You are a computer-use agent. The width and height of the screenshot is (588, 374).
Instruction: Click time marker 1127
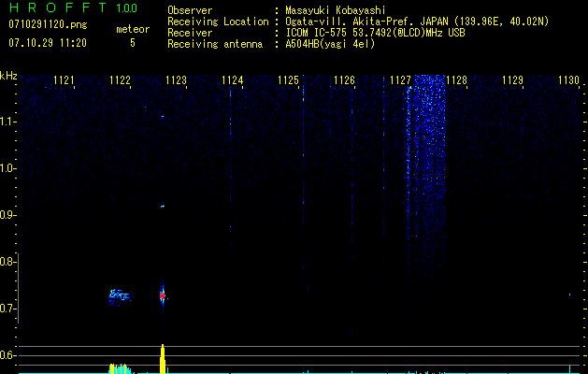tap(400, 80)
